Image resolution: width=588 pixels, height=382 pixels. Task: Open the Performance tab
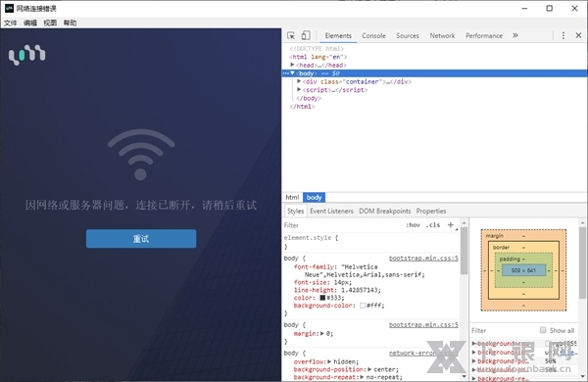point(484,35)
